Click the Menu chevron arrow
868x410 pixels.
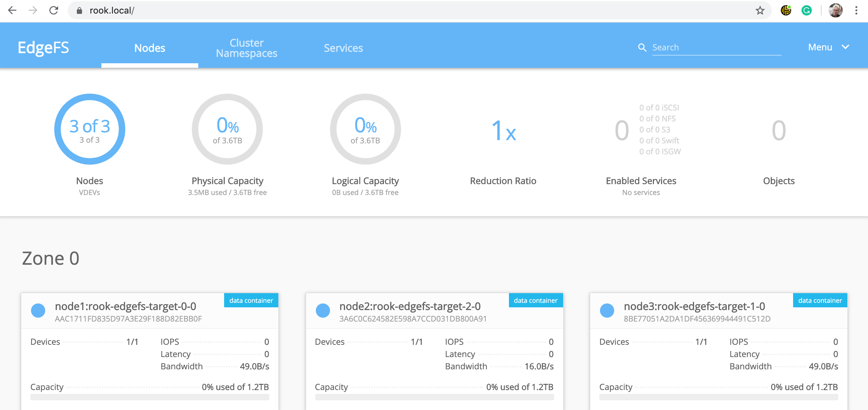845,47
